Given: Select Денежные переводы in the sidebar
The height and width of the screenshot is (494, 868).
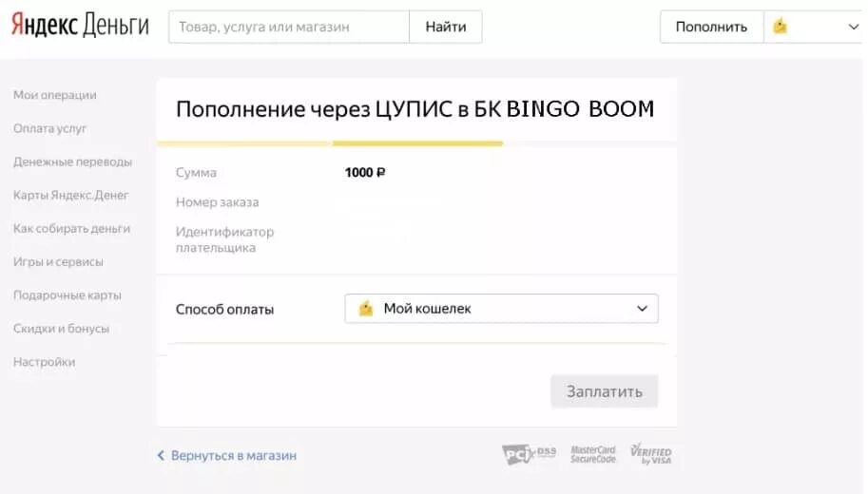Looking at the screenshot, I should 72,161.
